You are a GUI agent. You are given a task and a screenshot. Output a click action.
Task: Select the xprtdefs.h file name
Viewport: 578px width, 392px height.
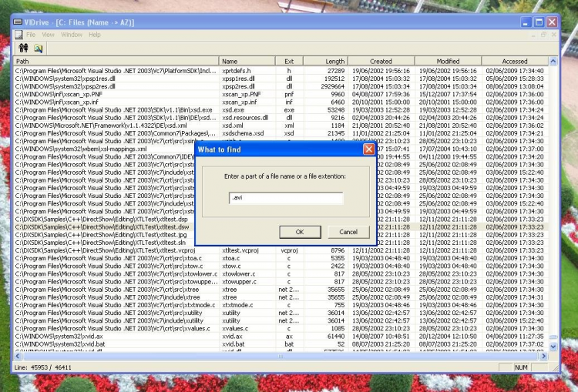click(237, 70)
